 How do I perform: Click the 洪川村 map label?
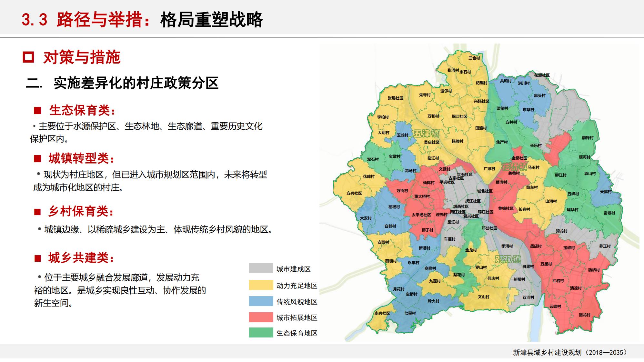point(524,83)
